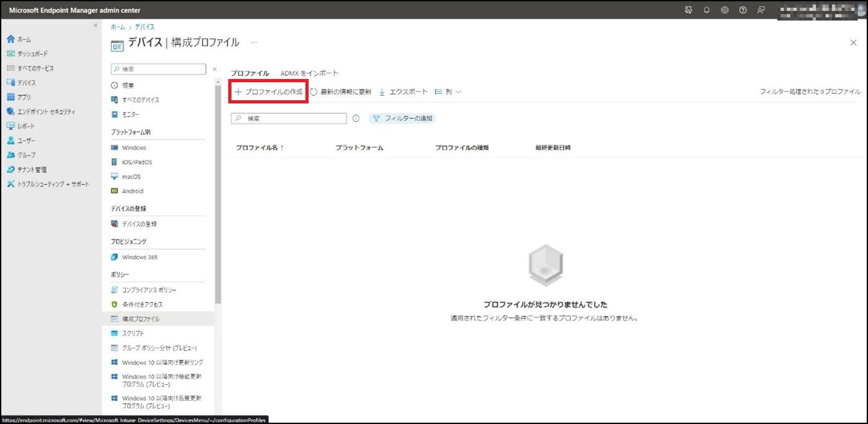The width and height of the screenshot is (868, 424).
Task: Click the デバイス icon in left navigation
Action: tap(10, 83)
